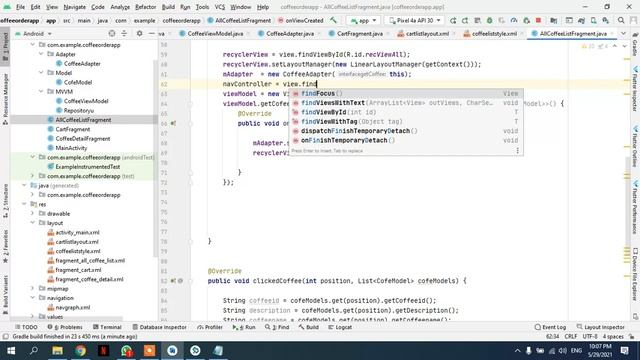Toggle the Project tool window tab
The image size is (640, 360).
pyautogui.click(x=5, y=48)
